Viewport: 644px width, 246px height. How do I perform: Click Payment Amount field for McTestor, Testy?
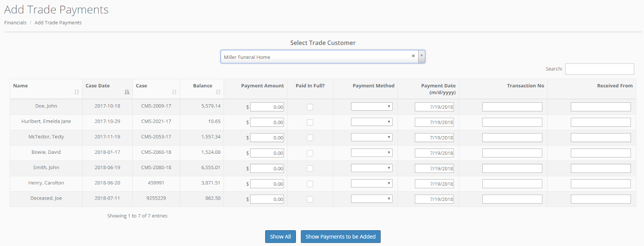click(x=267, y=138)
